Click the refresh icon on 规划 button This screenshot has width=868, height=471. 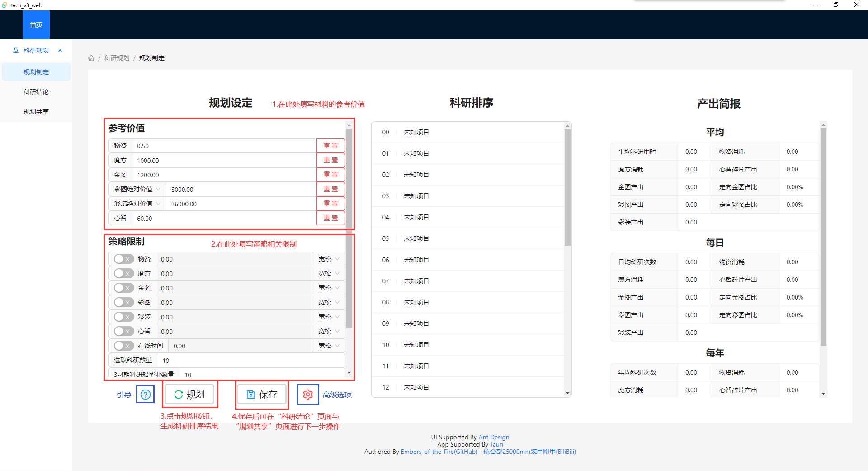[x=179, y=395]
